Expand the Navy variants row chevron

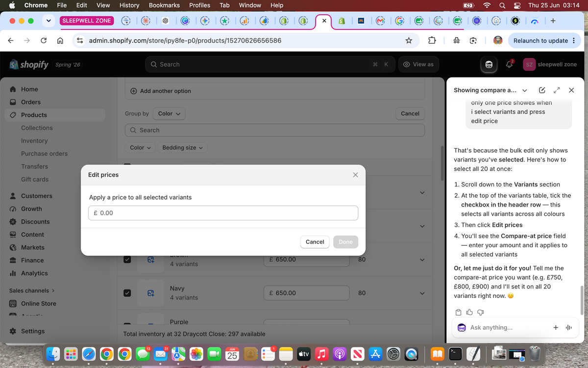tap(422, 293)
